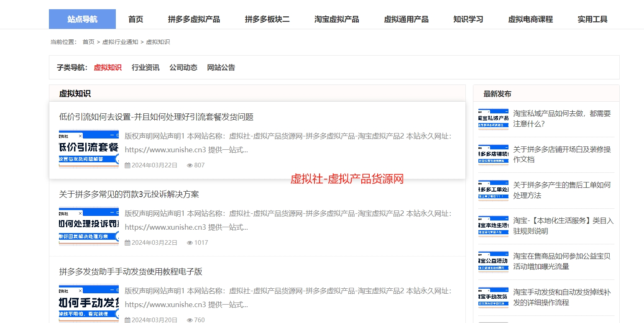This screenshot has height=323, width=644.
Task: Open the 站点导航 site navigation menu
Action: tap(82, 19)
